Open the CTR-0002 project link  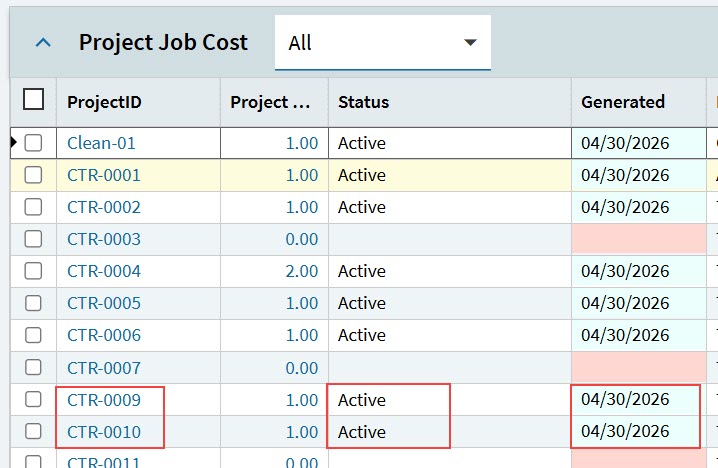104,207
